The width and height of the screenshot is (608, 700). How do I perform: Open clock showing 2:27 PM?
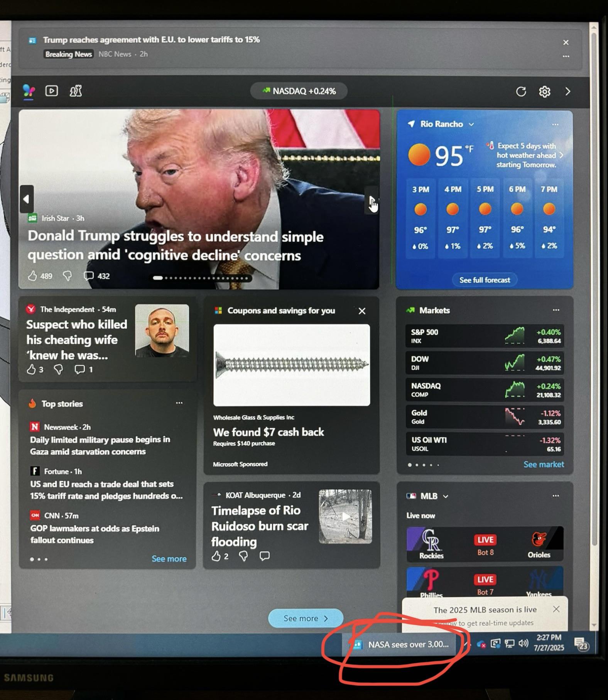coord(549,643)
